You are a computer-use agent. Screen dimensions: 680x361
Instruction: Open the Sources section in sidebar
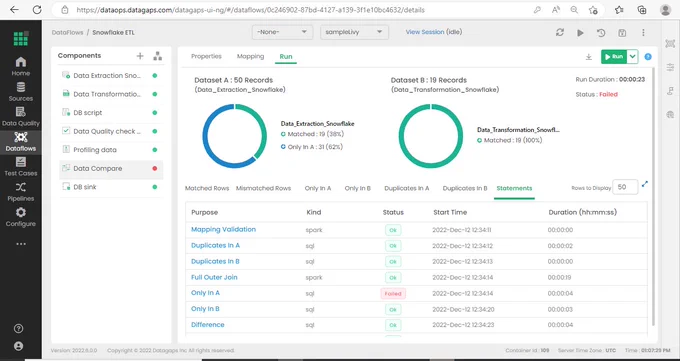click(21, 92)
